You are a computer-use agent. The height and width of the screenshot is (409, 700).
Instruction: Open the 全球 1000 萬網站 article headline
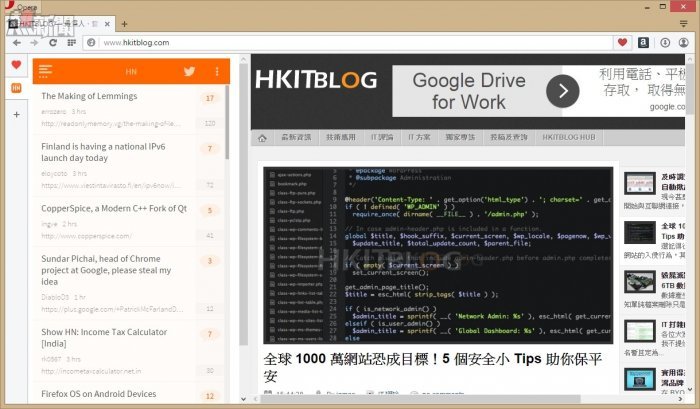click(x=433, y=367)
